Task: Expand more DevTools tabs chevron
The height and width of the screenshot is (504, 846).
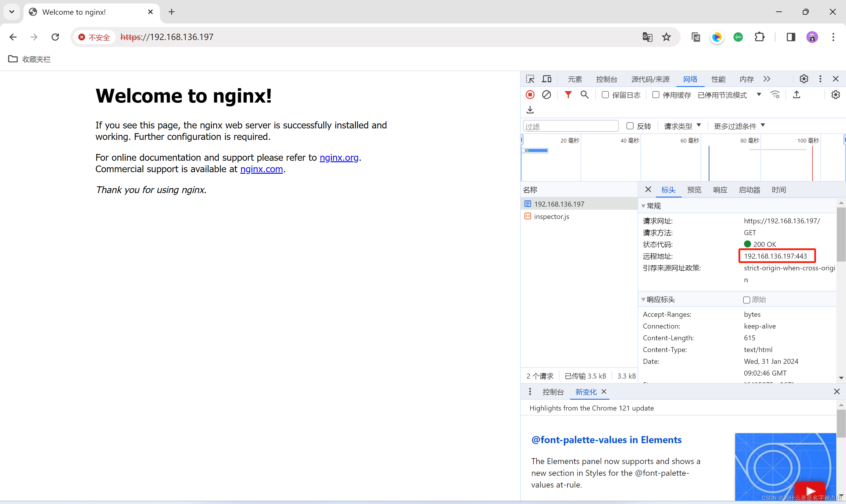Action: coord(767,79)
